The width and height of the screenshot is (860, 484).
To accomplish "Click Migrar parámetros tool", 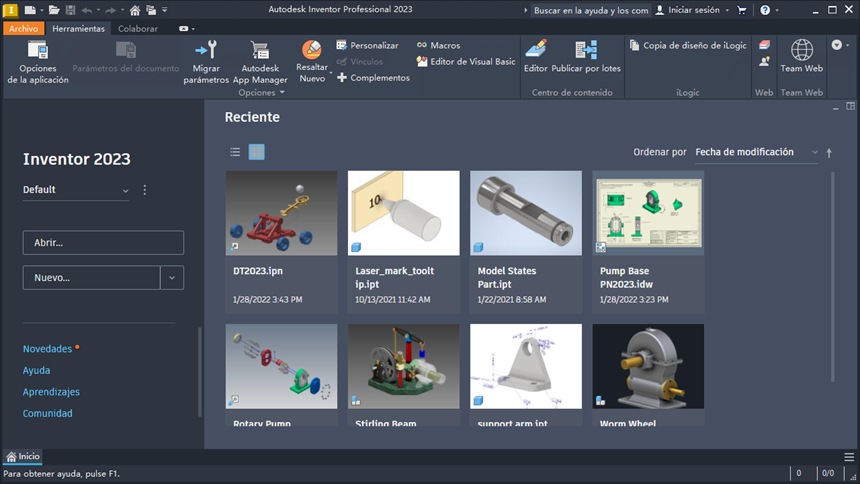I will (206, 63).
